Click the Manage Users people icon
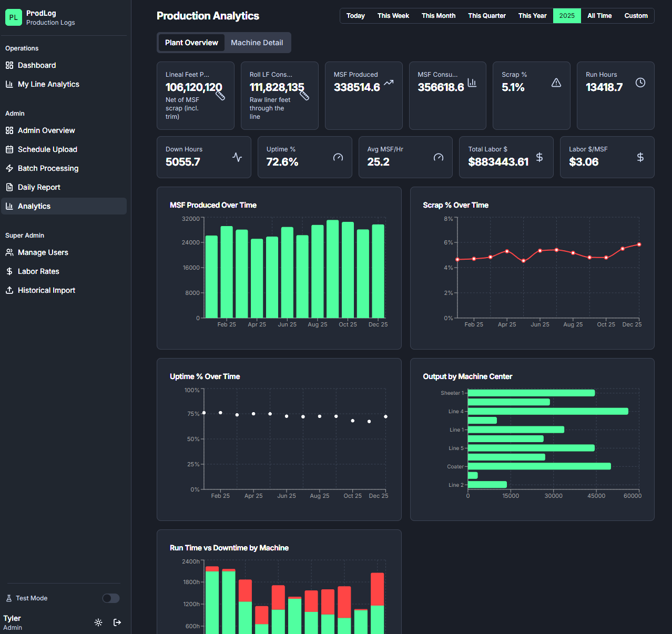Viewport: 672px width, 634px height. coord(9,252)
